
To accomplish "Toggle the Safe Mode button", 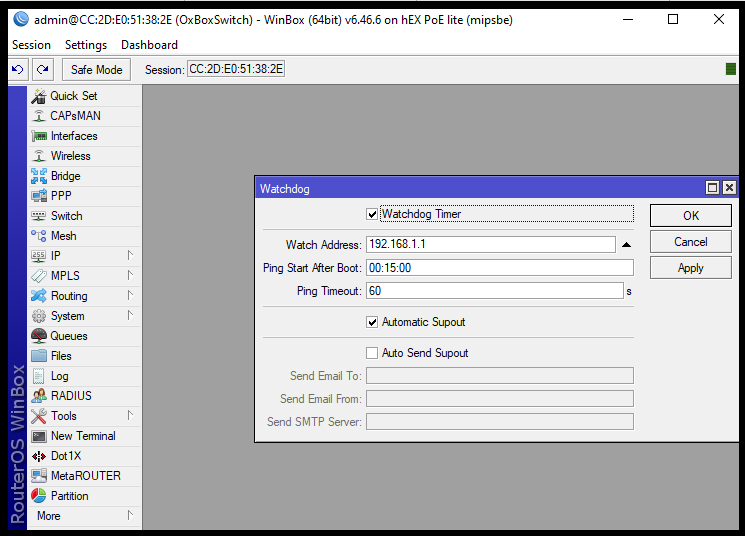I will [96, 70].
